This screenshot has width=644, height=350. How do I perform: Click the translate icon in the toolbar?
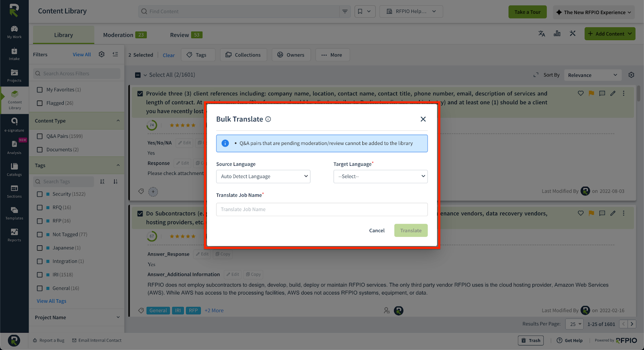[x=542, y=34]
